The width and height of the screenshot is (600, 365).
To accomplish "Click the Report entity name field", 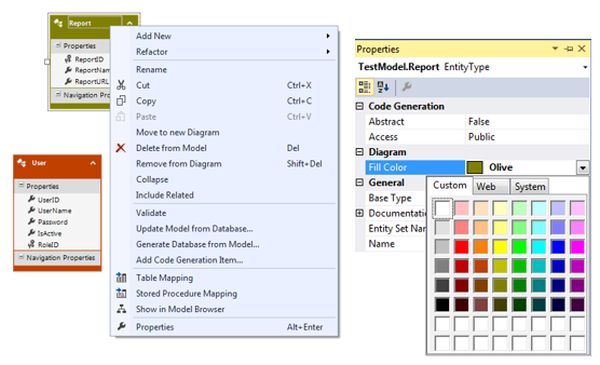I will click(x=95, y=23).
